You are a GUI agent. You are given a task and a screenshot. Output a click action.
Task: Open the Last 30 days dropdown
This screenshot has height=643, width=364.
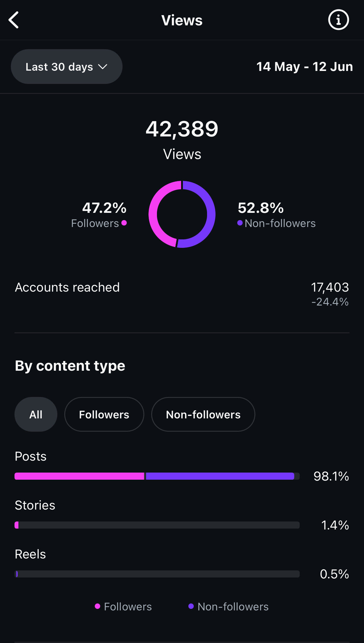[67, 67]
